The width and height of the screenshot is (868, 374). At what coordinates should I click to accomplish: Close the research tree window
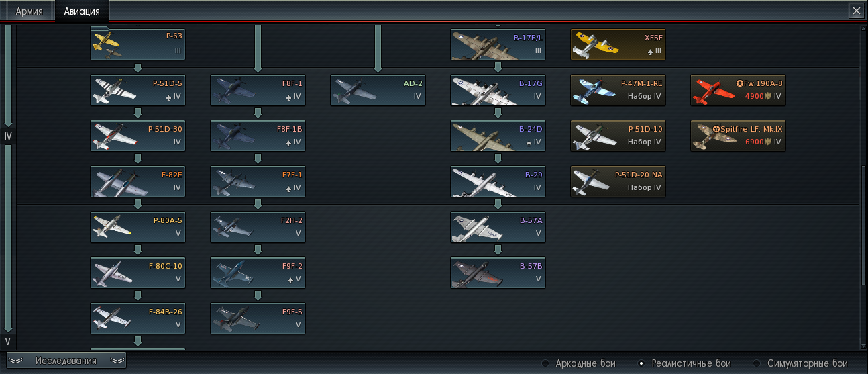856,11
